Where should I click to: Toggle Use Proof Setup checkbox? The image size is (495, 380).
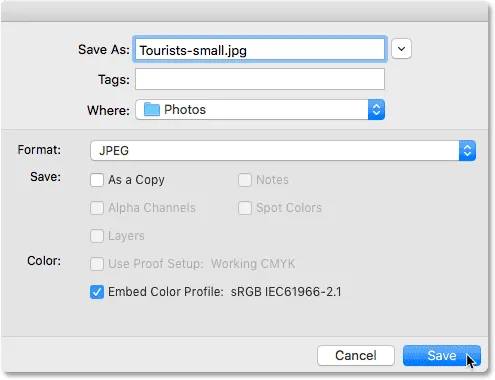[97, 264]
